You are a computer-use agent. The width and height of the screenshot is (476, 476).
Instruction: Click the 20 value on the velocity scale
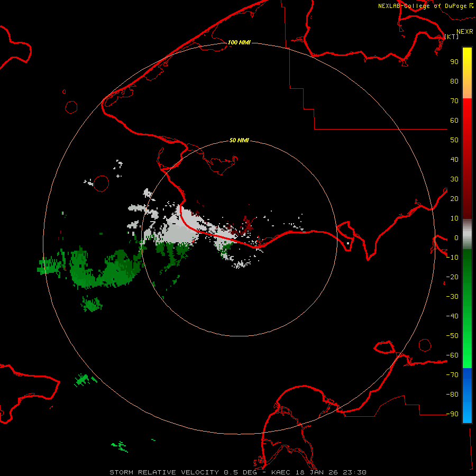454,198
